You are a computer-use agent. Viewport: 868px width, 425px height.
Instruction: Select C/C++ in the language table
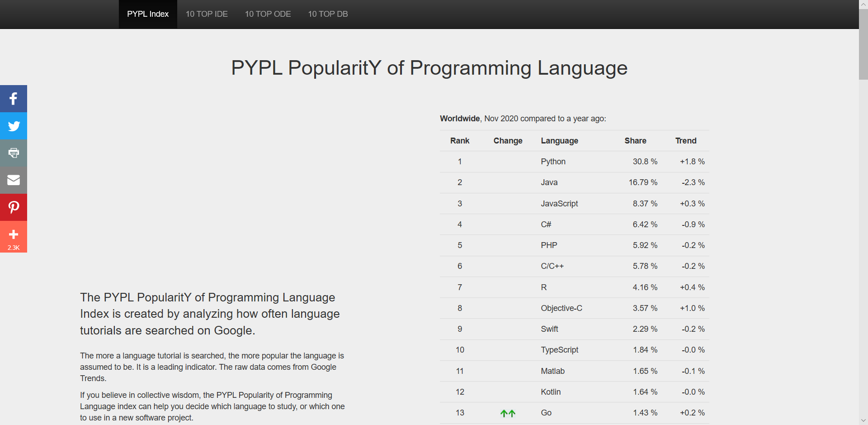tap(552, 266)
